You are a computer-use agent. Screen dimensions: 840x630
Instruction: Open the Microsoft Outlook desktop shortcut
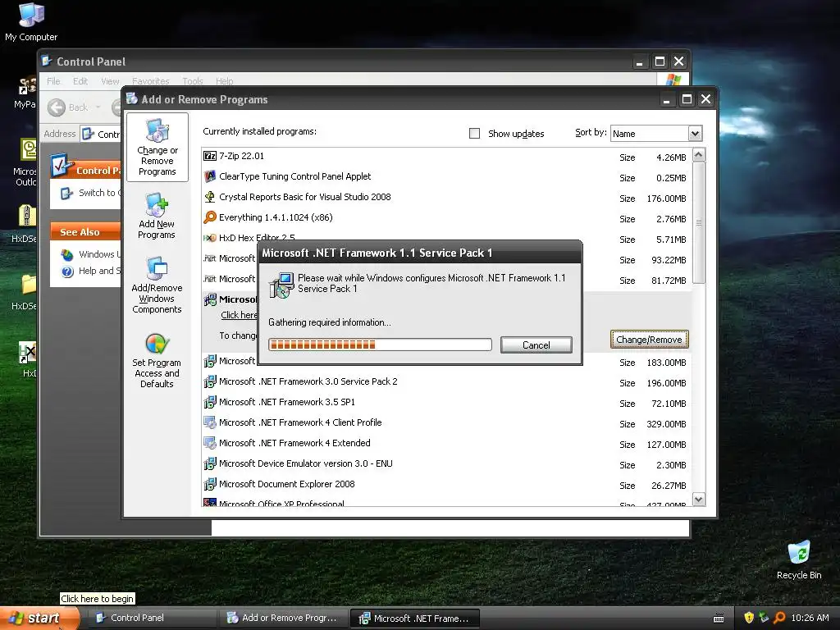coord(25,162)
